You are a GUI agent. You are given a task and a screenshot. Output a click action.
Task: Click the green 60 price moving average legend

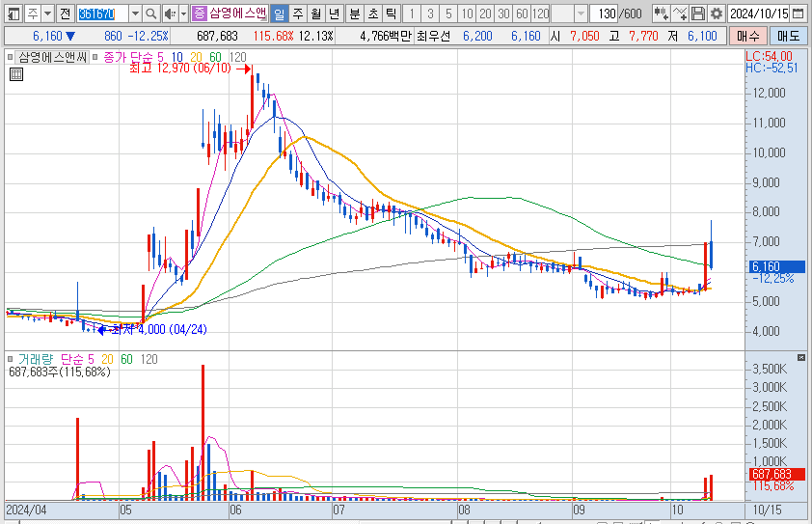click(215, 57)
